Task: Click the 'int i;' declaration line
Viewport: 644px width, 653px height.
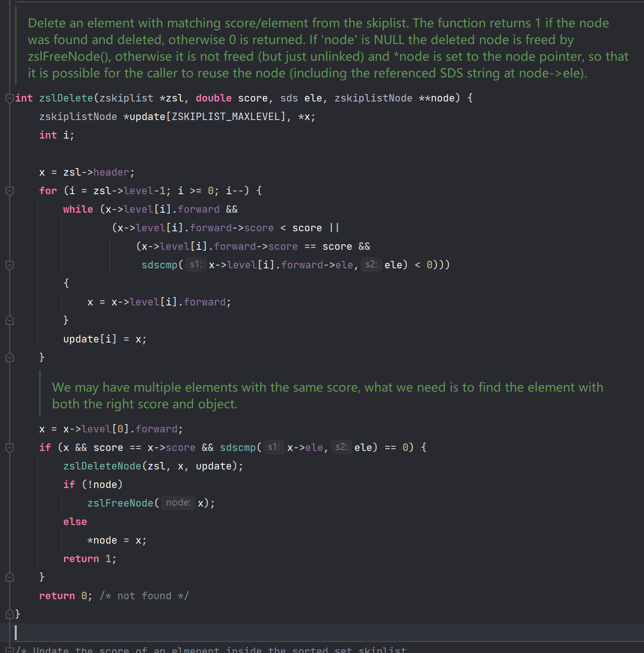Action: 57,135
